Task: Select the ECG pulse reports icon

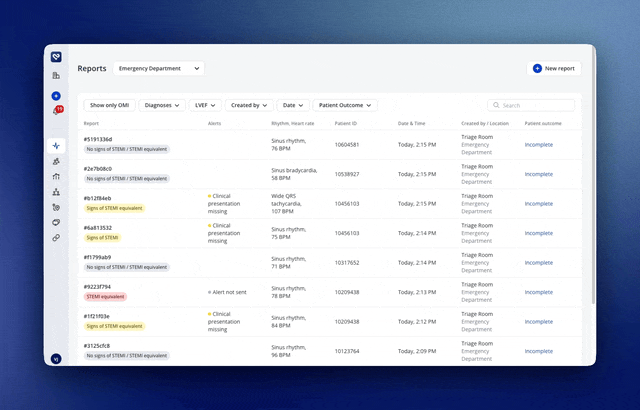Action: 56,146
